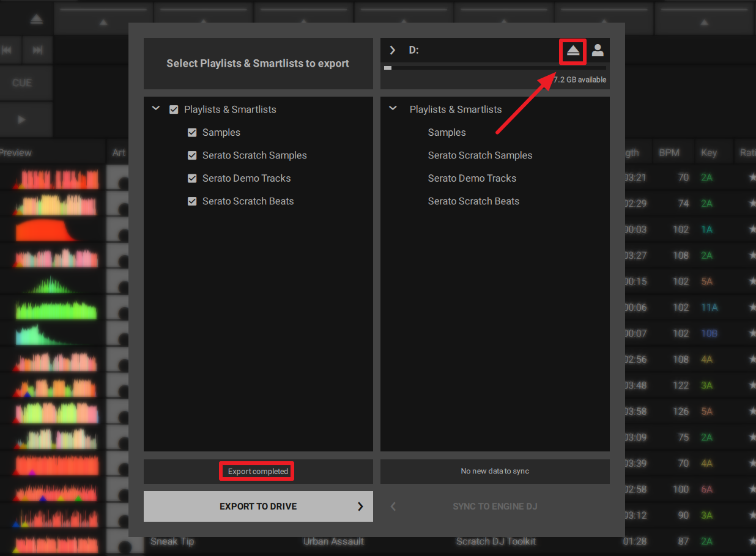The image size is (756, 556).
Task: Collapse source Playlists & Smartlists tree
Action: tap(156, 108)
